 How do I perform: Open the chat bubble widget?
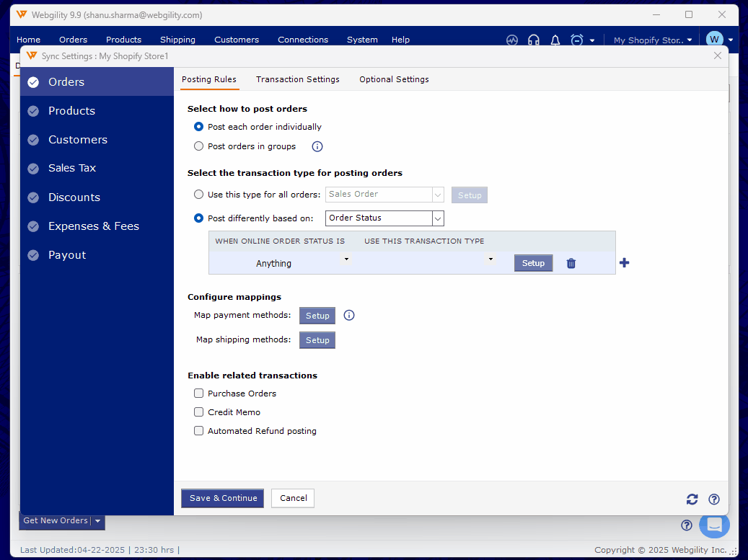714,525
